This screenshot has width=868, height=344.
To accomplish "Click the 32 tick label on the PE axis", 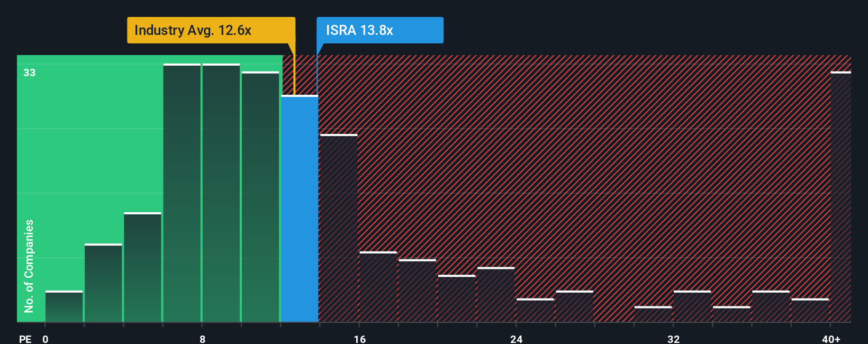I will click(x=673, y=339).
